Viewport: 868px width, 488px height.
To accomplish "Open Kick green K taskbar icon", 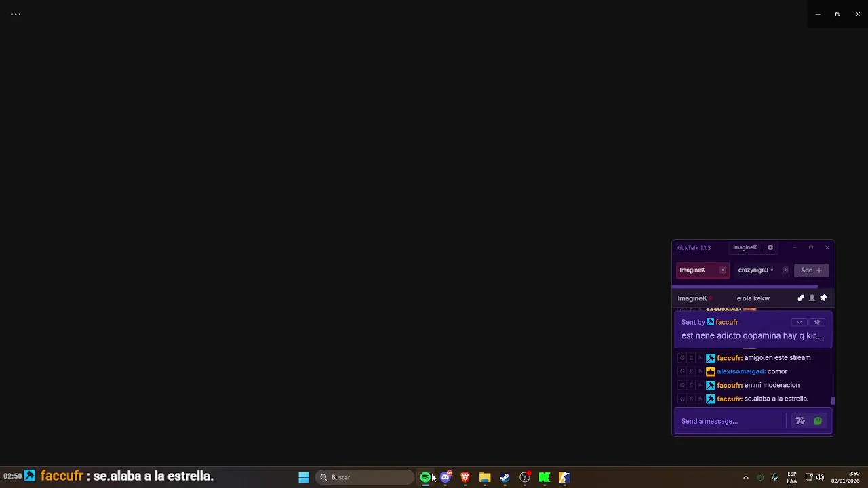I will pos(545,477).
